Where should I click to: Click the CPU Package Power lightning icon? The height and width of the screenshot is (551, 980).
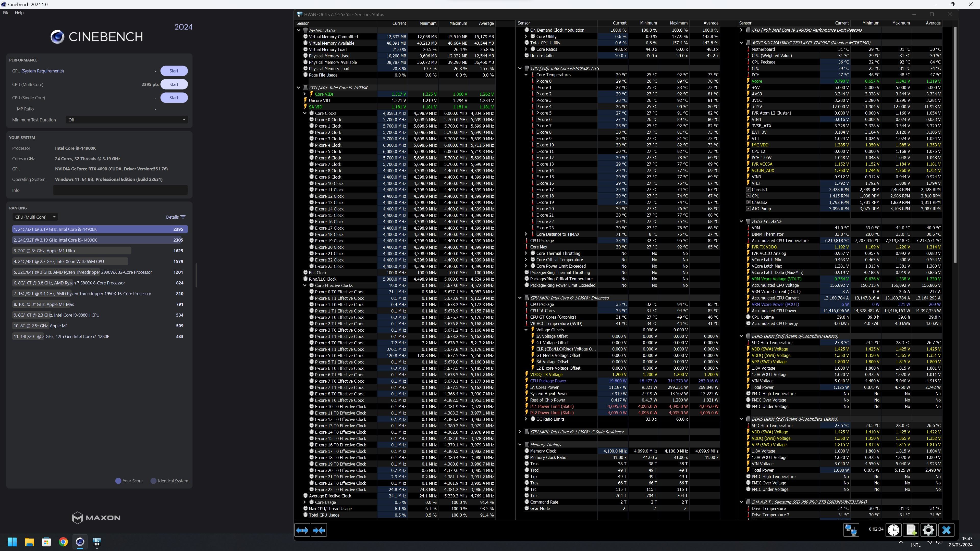click(526, 381)
